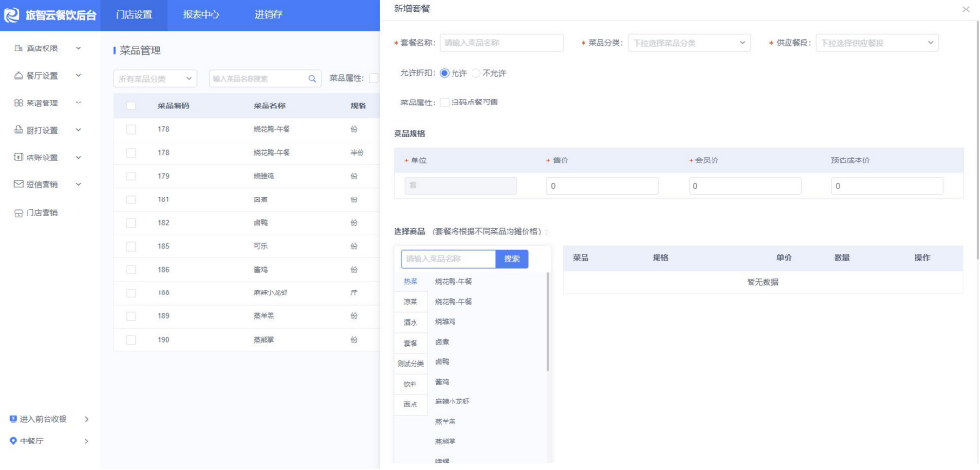Select the 不允许 discount radio button

click(x=475, y=73)
